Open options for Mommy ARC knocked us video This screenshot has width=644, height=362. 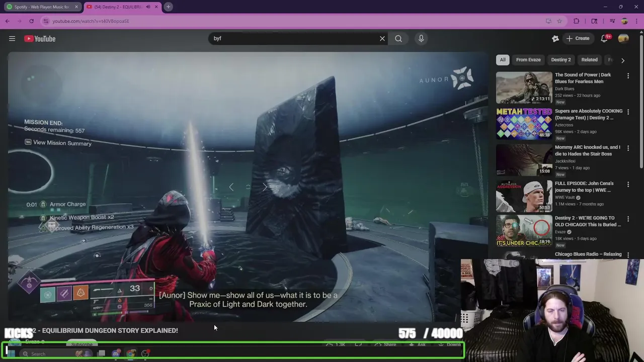tap(628, 148)
